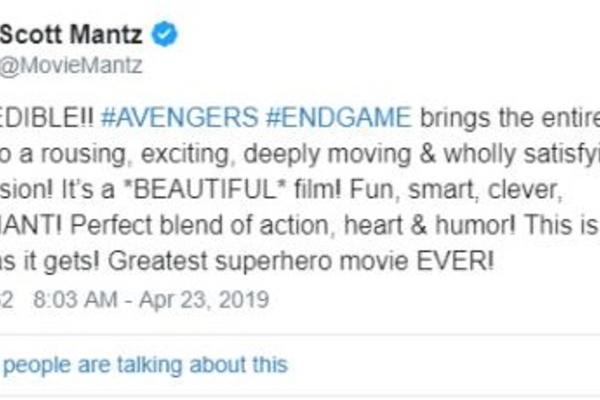Click 'brings the entire' tweet text

[x=510, y=117]
